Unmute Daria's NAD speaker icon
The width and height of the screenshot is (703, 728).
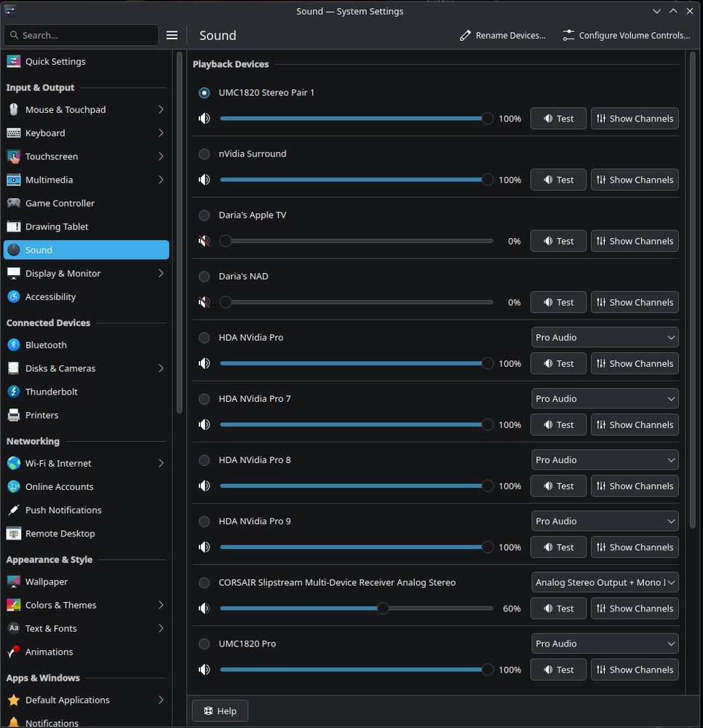click(204, 302)
